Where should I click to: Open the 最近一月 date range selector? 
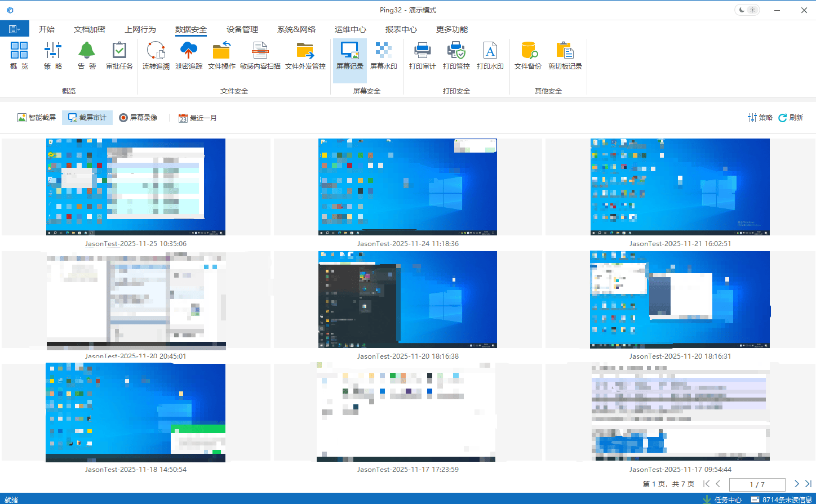pyautogui.click(x=198, y=118)
